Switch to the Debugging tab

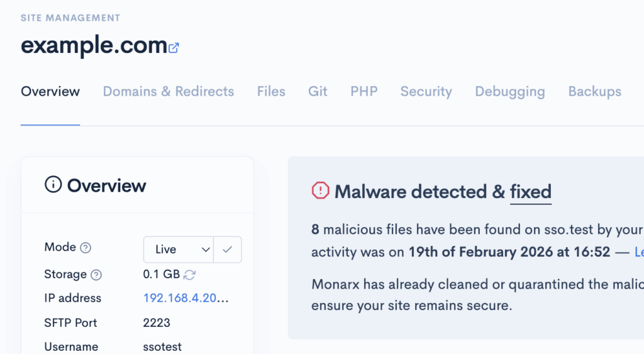click(x=509, y=92)
